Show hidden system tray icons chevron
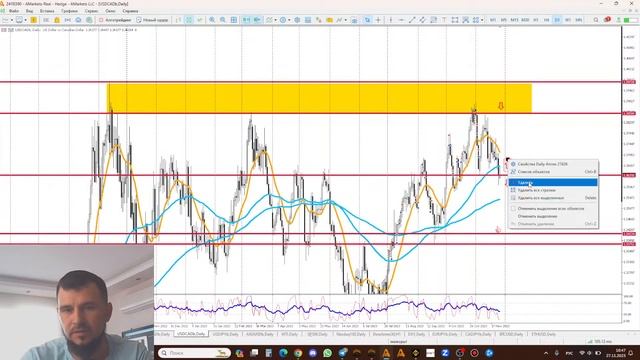The width and height of the screenshot is (640, 360). coord(546,353)
